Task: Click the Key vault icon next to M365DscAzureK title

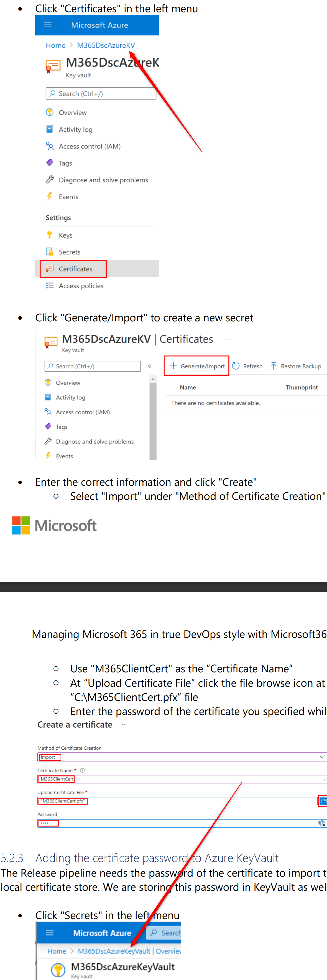Action: click(52, 66)
